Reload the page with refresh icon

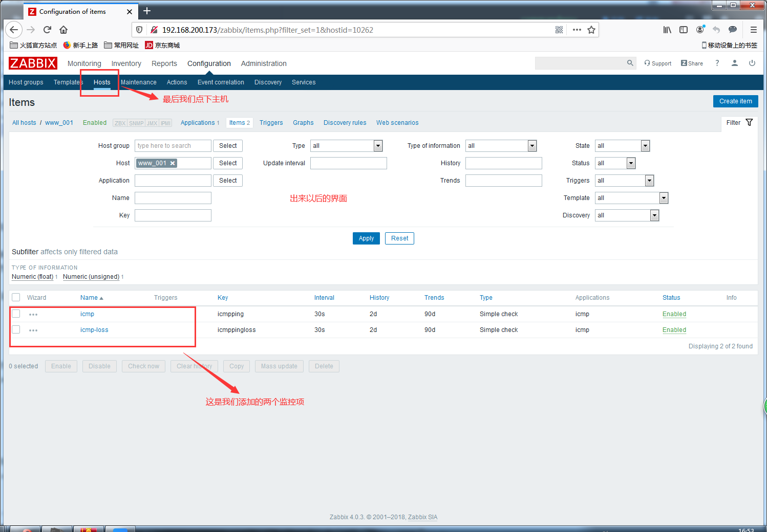pyautogui.click(x=47, y=30)
